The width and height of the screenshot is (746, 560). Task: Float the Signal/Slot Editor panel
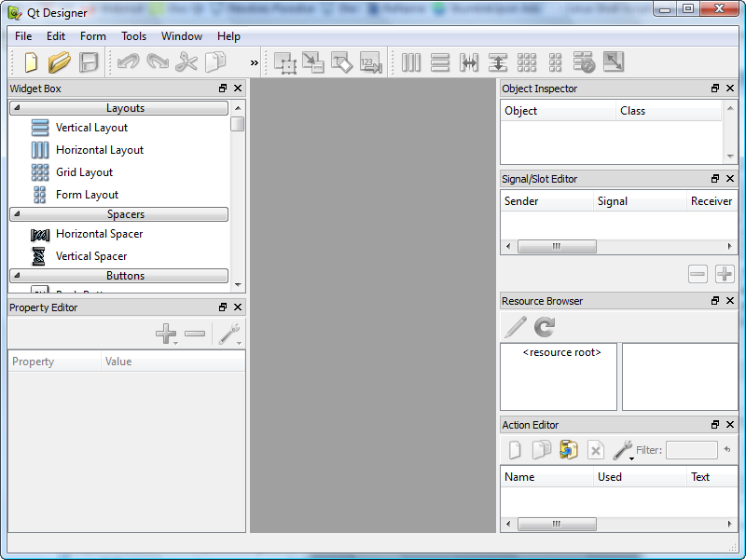[715, 179]
